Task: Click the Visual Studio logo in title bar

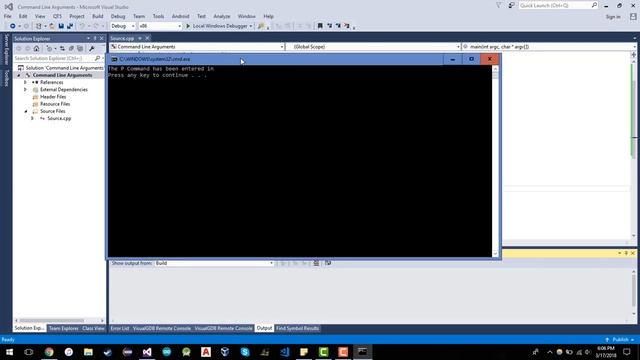Action: pyautogui.click(x=8, y=7)
